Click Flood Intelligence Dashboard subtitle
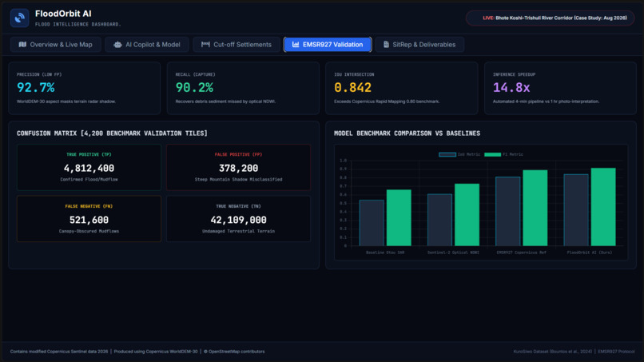 tap(78, 24)
